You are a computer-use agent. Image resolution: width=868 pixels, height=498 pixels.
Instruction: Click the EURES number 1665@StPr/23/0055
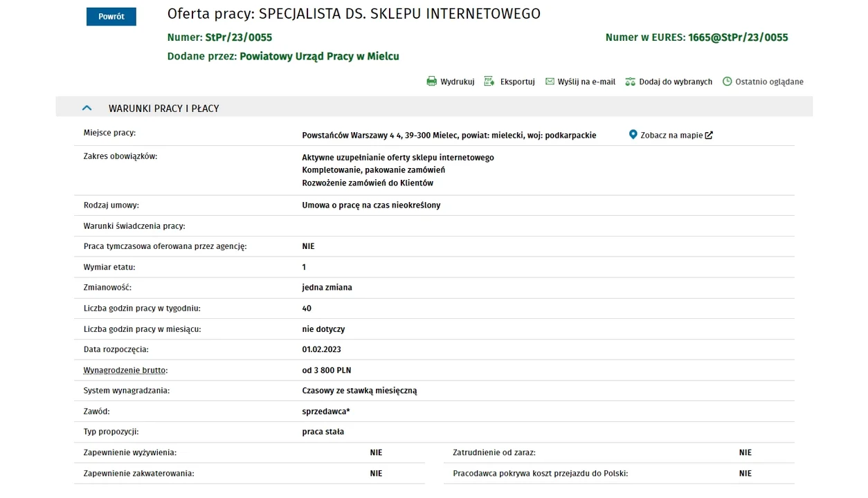[x=738, y=37]
